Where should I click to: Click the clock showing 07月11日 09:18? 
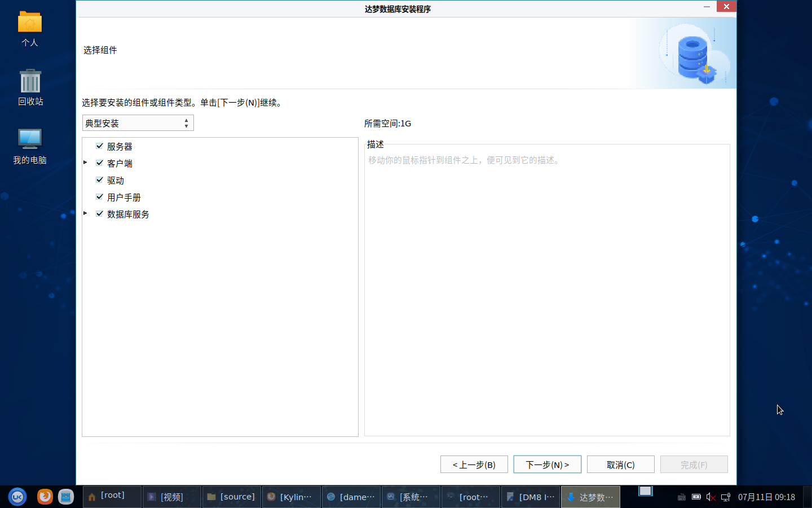pyautogui.click(x=766, y=497)
